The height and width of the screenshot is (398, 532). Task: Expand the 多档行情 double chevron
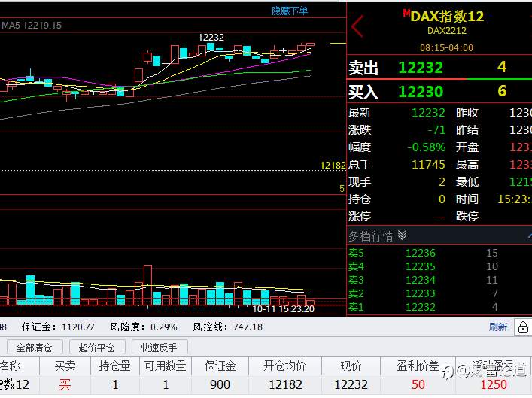(x=402, y=235)
